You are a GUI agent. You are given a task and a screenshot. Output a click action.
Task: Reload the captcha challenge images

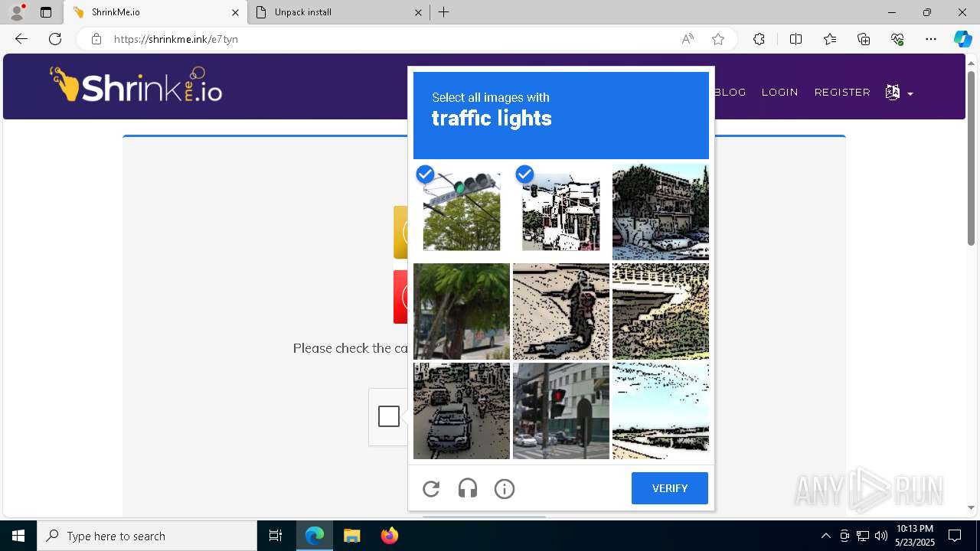[431, 488]
